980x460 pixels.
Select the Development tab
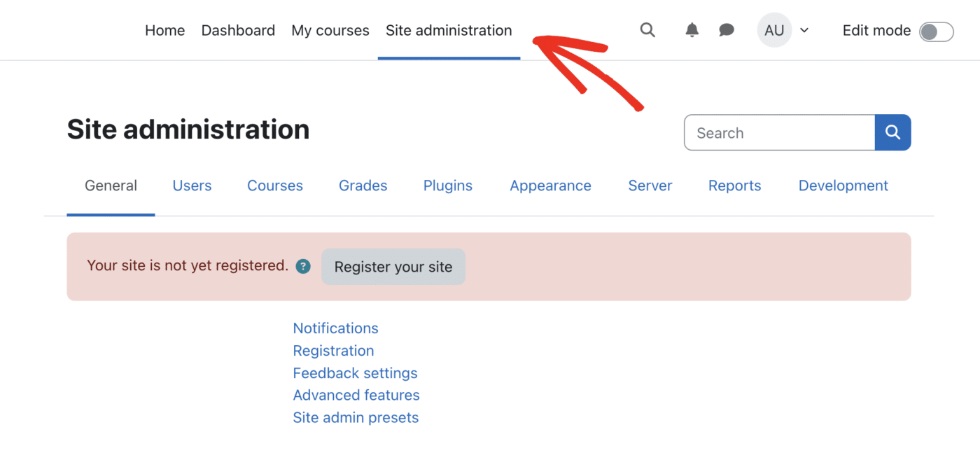843,186
